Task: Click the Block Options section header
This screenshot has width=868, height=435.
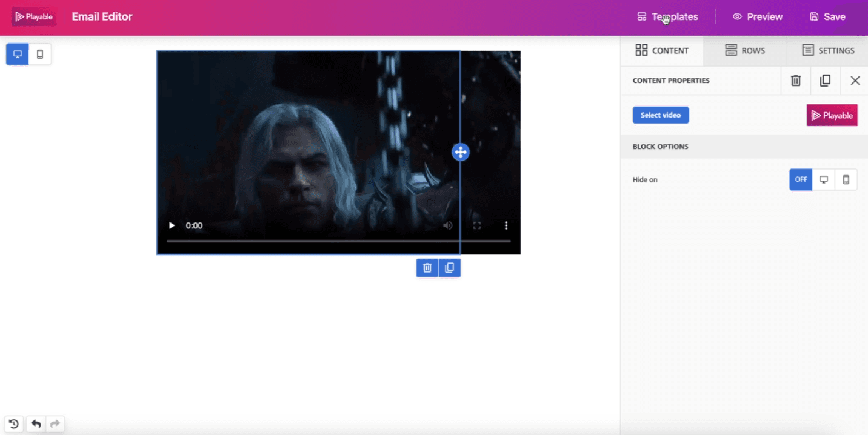Action: tap(744, 147)
